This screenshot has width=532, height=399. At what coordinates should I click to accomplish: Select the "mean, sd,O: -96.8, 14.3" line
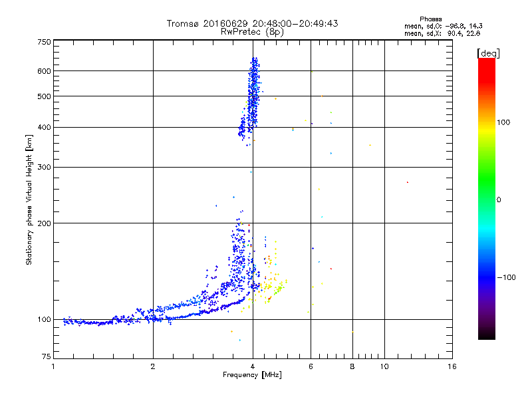coord(443,26)
